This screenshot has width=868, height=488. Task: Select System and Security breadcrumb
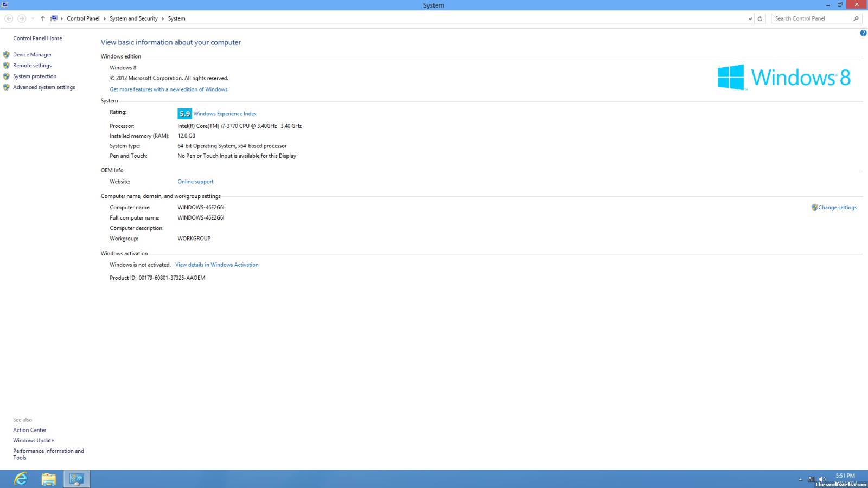133,18
